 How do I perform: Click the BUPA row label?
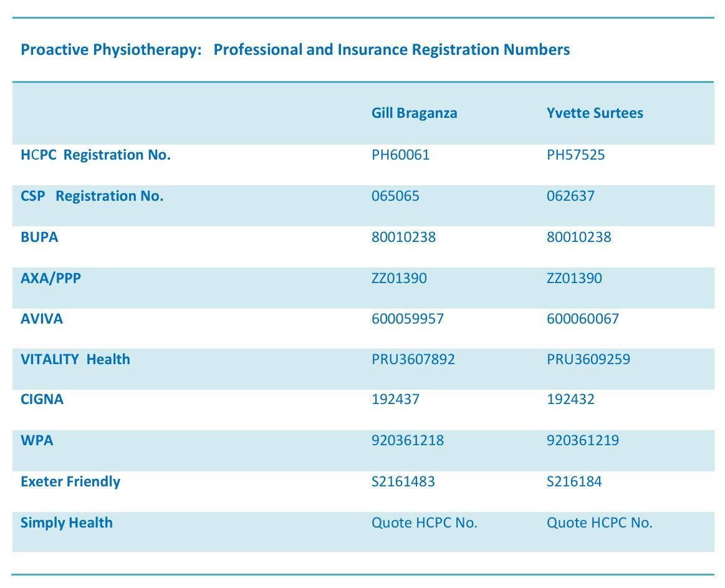click(39, 237)
